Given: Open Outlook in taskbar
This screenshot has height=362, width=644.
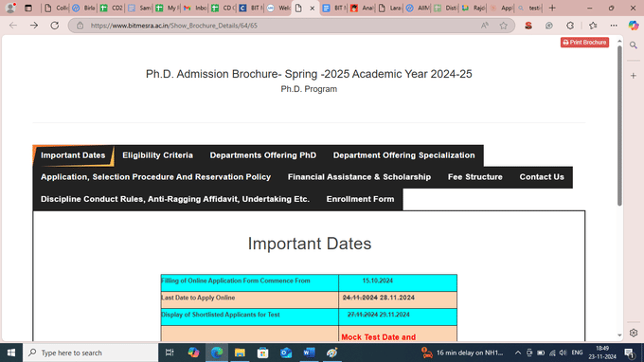Looking at the screenshot, I should [x=286, y=353].
